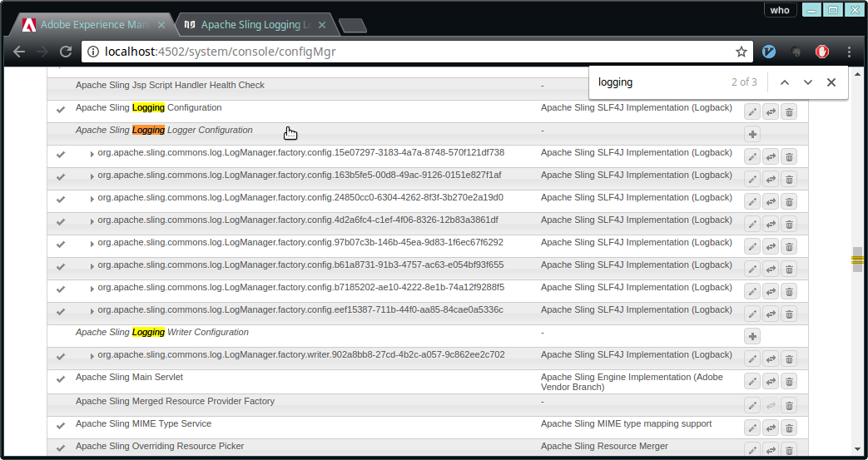Delete the Apache Sling MIME Type Service
The width and height of the screenshot is (868, 460).
pyautogui.click(x=790, y=428)
